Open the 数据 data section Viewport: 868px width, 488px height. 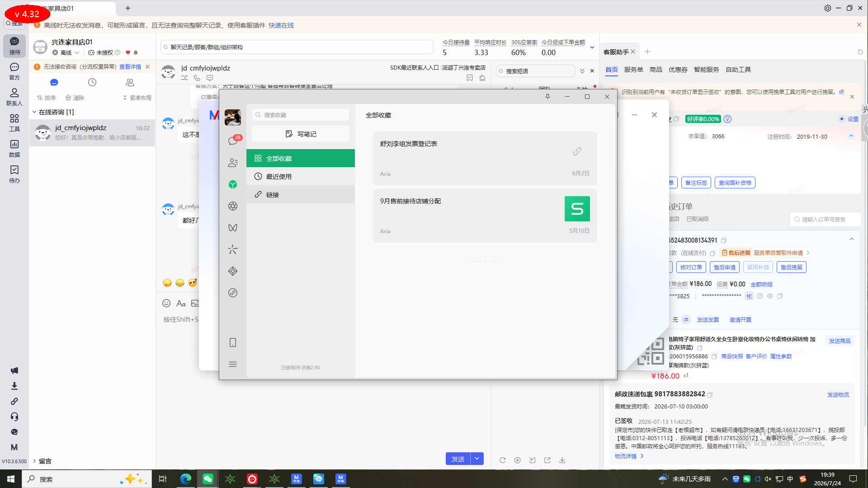coord(14,149)
